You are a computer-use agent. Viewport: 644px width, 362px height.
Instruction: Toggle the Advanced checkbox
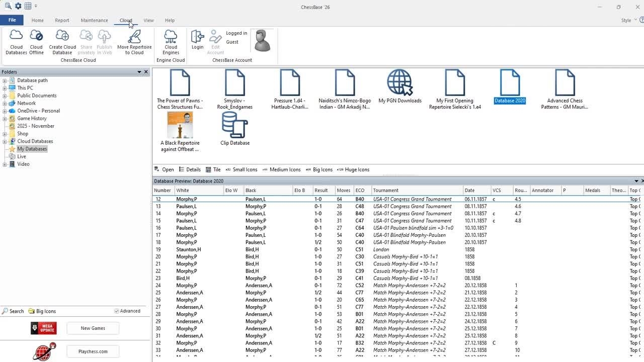pyautogui.click(x=117, y=311)
